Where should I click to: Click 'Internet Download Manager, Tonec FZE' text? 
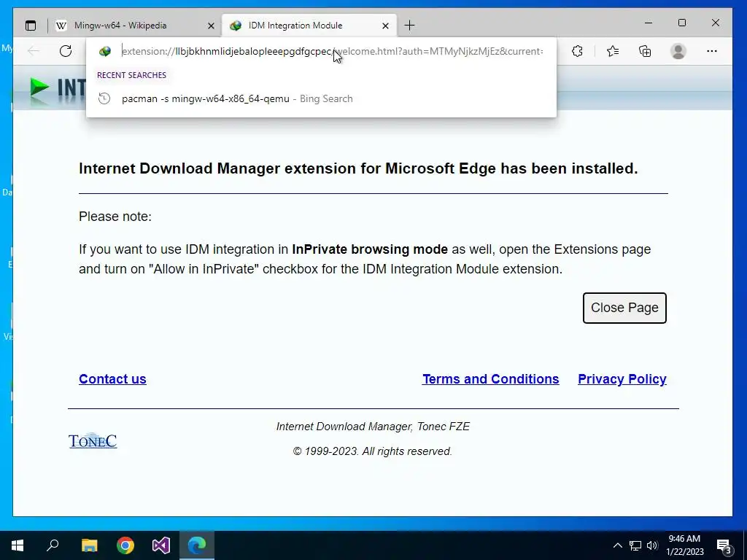click(373, 427)
